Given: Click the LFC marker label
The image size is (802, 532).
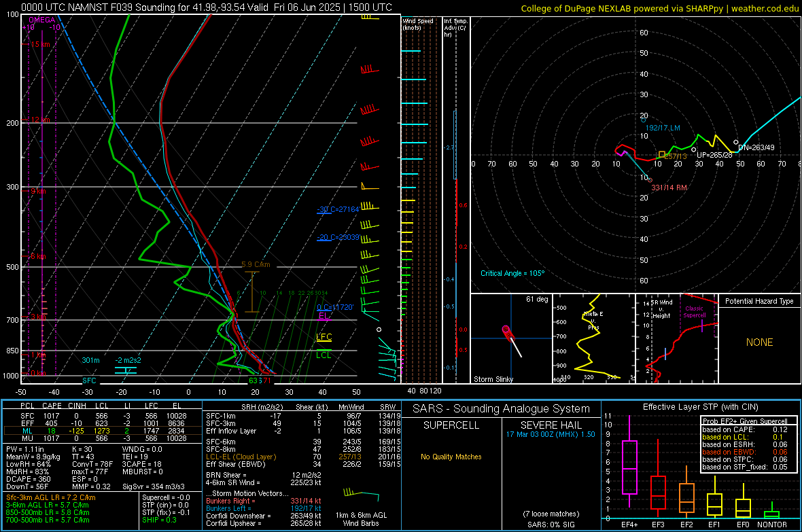Looking at the screenshot, I should [324, 336].
